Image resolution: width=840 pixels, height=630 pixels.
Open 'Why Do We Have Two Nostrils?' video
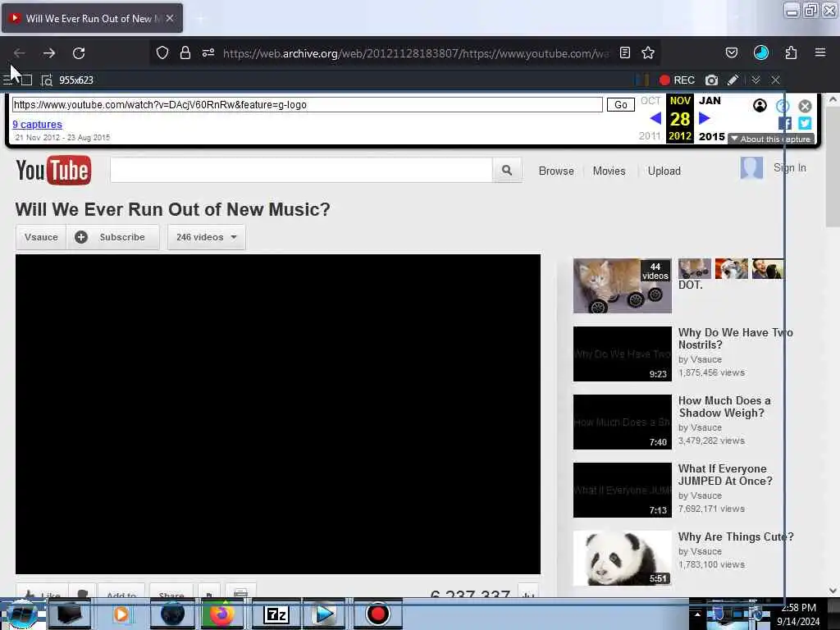pyautogui.click(x=735, y=339)
